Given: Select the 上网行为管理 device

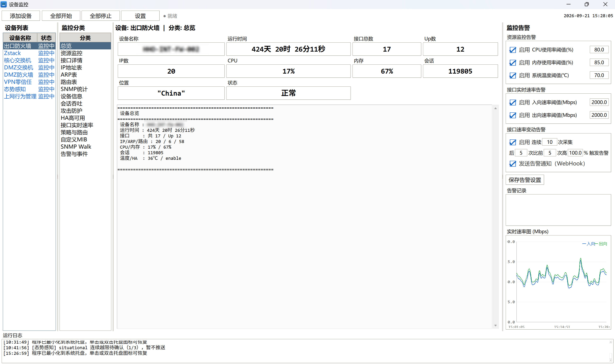Looking at the screenshot, I should point(29,96).
